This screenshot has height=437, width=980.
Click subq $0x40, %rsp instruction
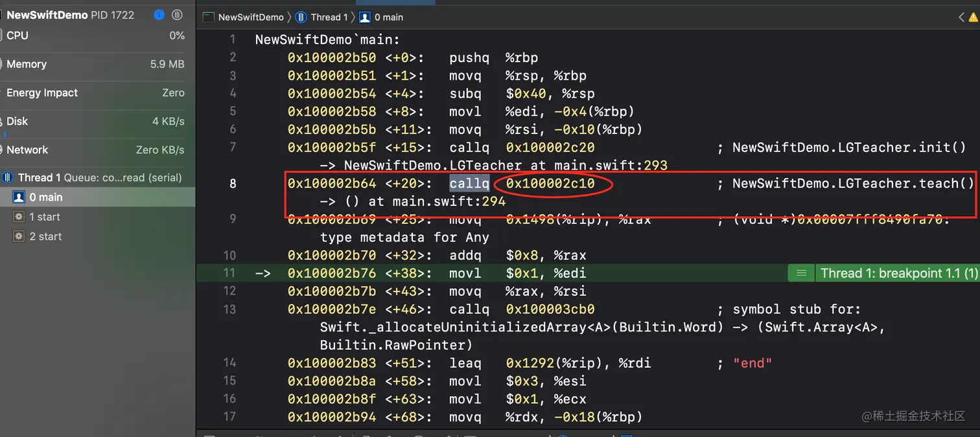(522, 94)
